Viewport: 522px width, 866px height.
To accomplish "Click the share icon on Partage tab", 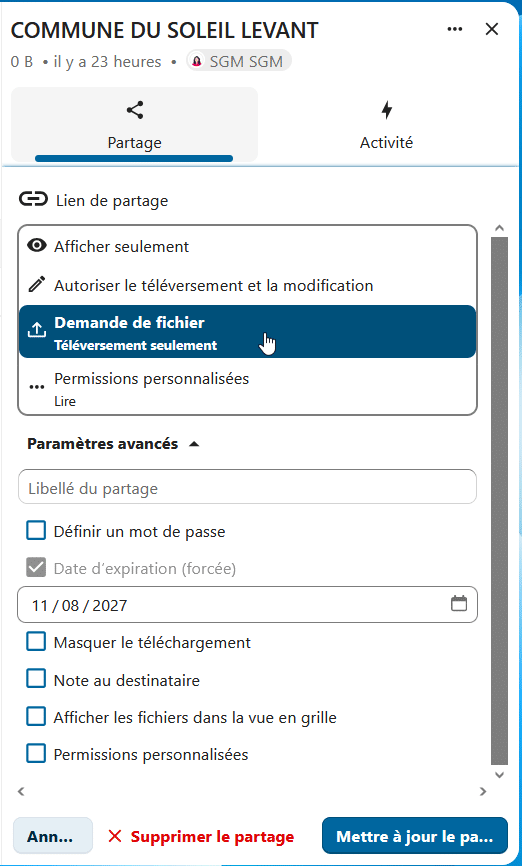I will click(x=134, y=110).
